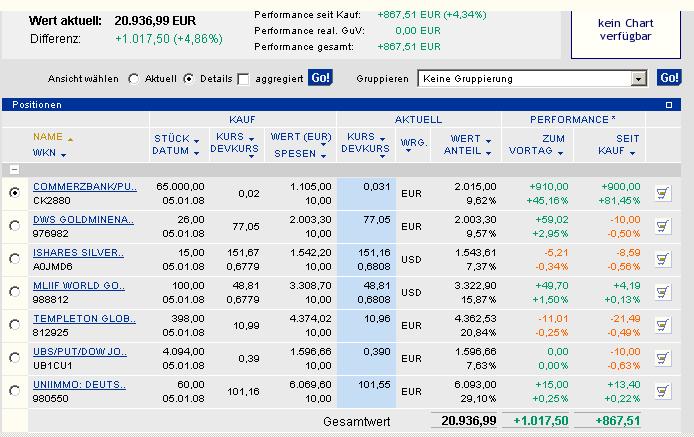Click the Go! button beside the Gruppieren dropdown
This screenshot has height=437, width=694.
[x=669, y=78]
